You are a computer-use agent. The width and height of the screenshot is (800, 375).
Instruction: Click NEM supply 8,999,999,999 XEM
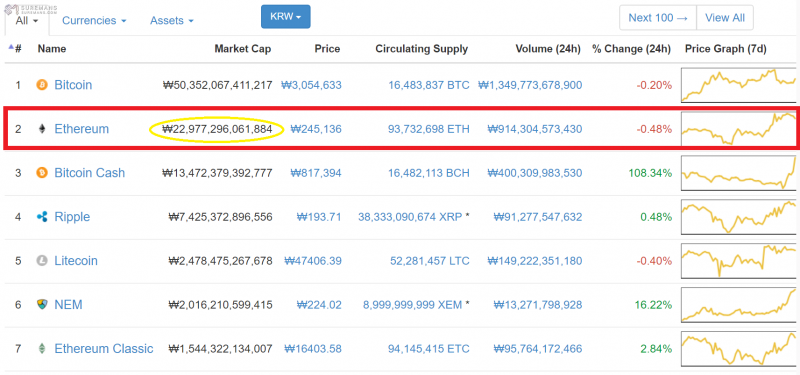point(413,305)
